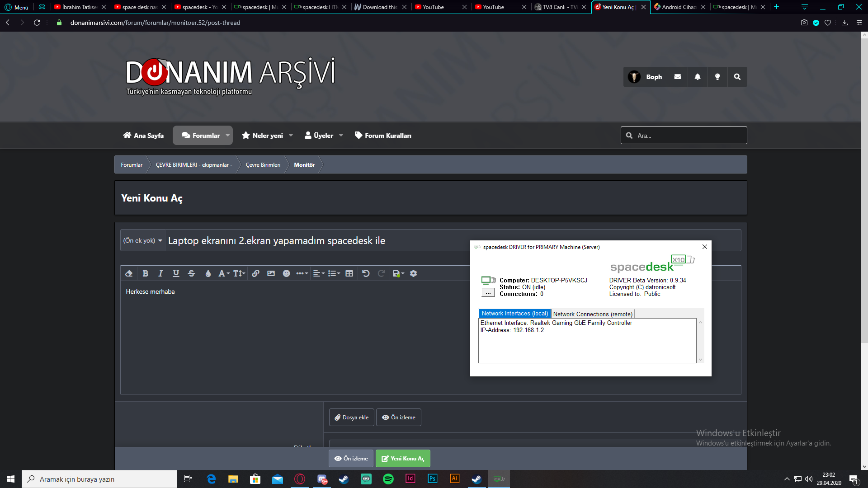The image size is (868, 488).
Task: Go to ÇEVRE BİRİMLERİ - ekipmanlar breadcrumb
Action: click(x=194, y=165)
